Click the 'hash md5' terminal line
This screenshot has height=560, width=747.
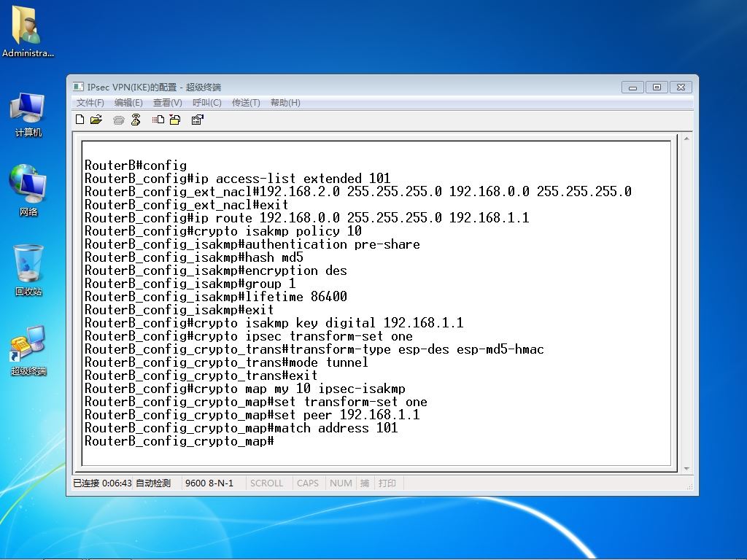194,257
